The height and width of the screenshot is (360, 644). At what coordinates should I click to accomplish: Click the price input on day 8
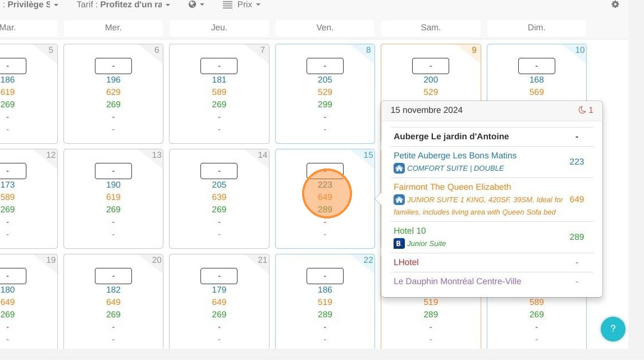pos(325,66)
